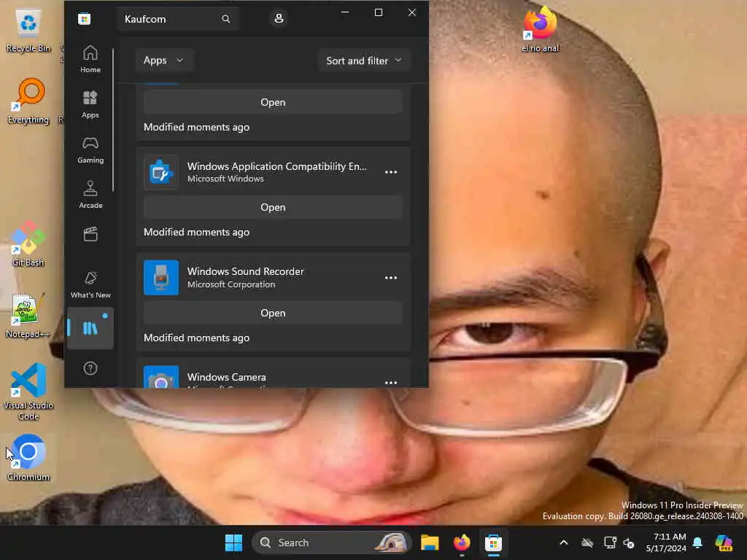This screenshot has width=747, height=560.
Task: Open Recycle Bin desktop icon
Action: pyautogui.click(x=28, y=31)
